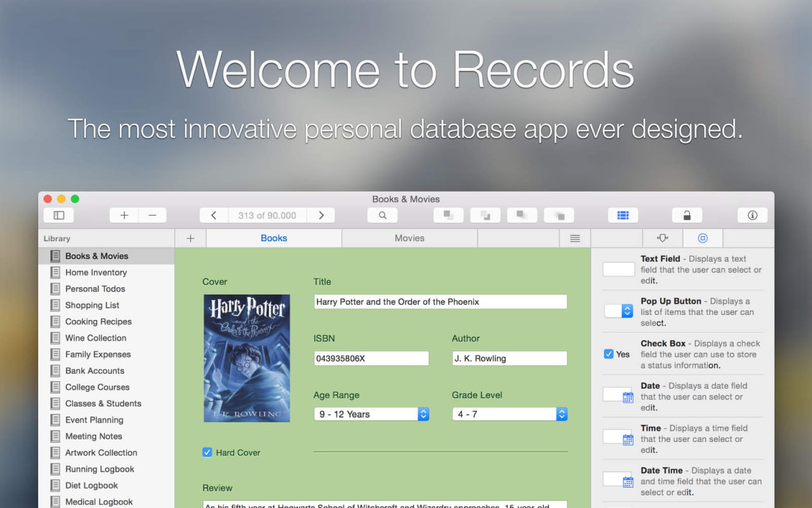This screenshot has height=508, width=812.
Task: Click the Title text field
Action: click(x=440, y=302)
